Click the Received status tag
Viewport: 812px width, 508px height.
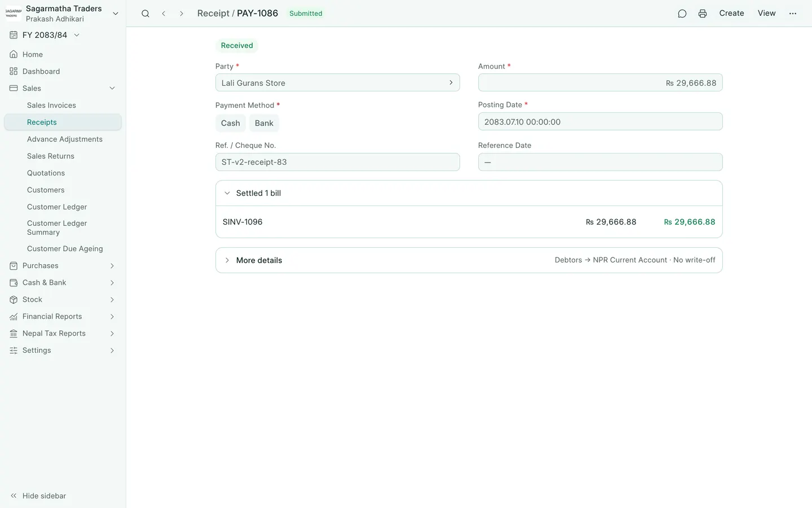pyautogui.click(x=237, y=46)
